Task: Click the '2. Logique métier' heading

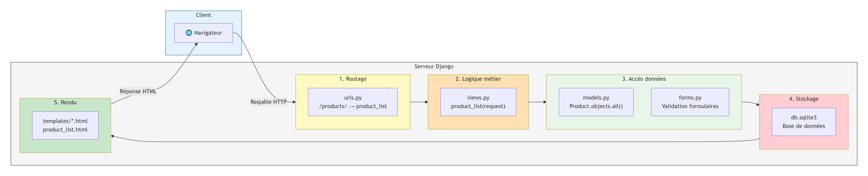Action: 478,79
